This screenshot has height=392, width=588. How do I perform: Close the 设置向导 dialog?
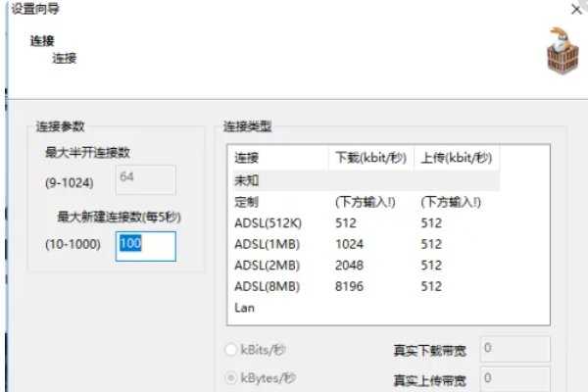point(576,9)
